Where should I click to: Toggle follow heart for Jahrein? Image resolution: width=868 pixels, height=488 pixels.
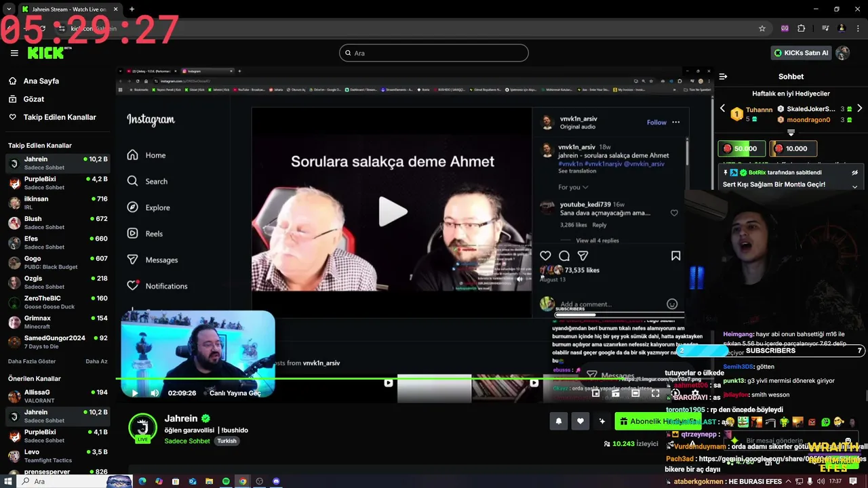580,421
